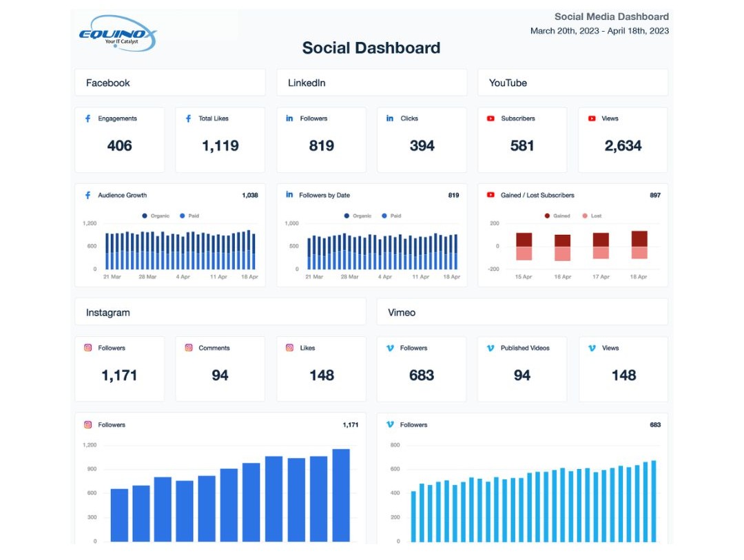Click LinkedIn icon on Clicks card

point(389,118)
